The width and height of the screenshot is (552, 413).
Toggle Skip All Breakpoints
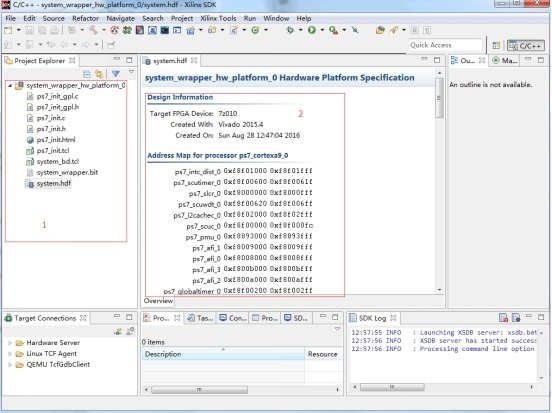pos(355,30)
